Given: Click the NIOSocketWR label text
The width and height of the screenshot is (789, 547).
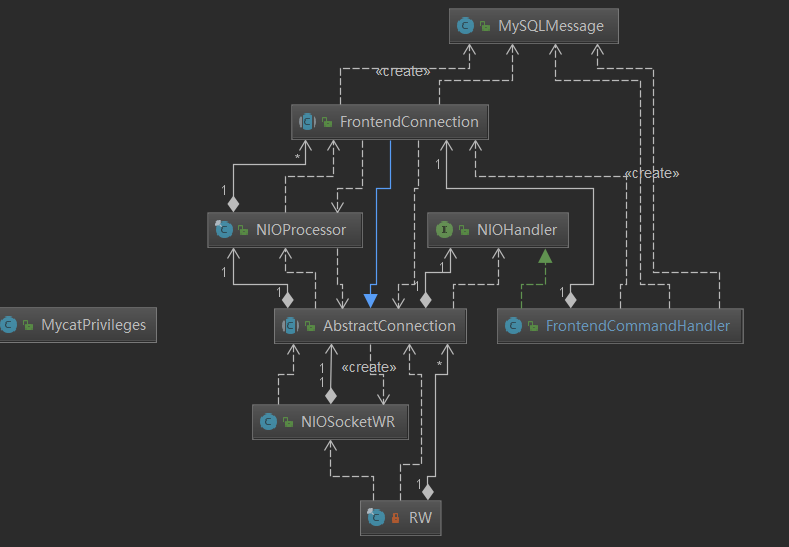Looking at the screenshot, I should coord(348,422).
